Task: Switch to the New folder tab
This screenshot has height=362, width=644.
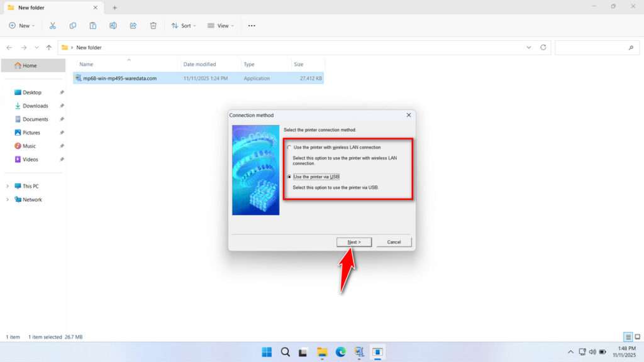Action: (x=53, y=8)
